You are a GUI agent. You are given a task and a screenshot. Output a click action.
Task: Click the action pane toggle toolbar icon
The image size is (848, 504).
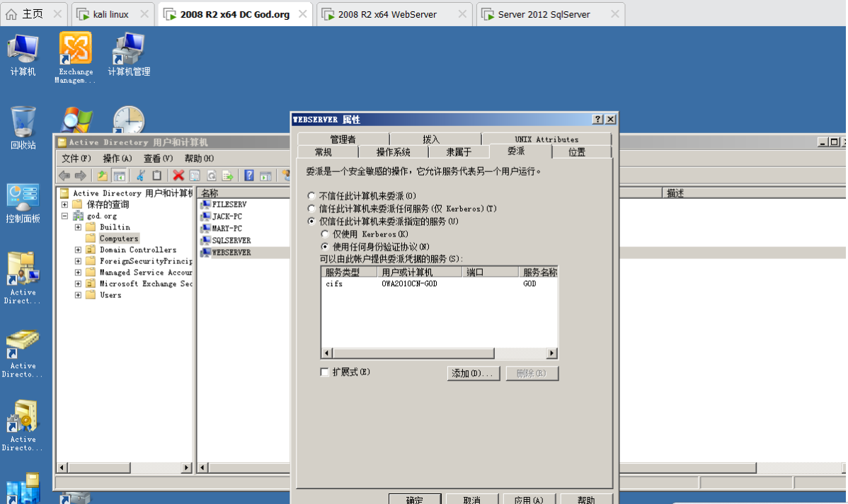click(265, 176)
